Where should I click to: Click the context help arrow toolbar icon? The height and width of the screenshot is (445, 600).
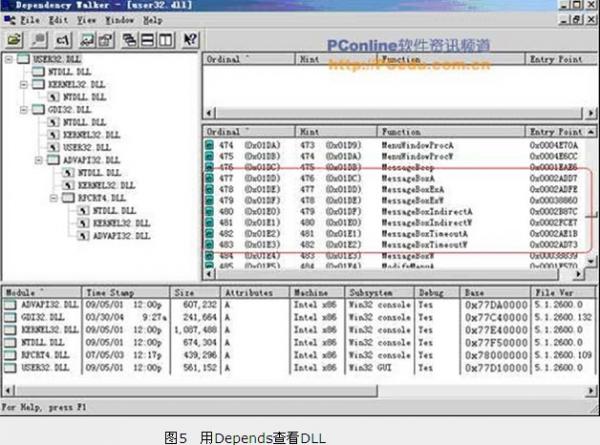pyautogui.click(x=190, y=40)
